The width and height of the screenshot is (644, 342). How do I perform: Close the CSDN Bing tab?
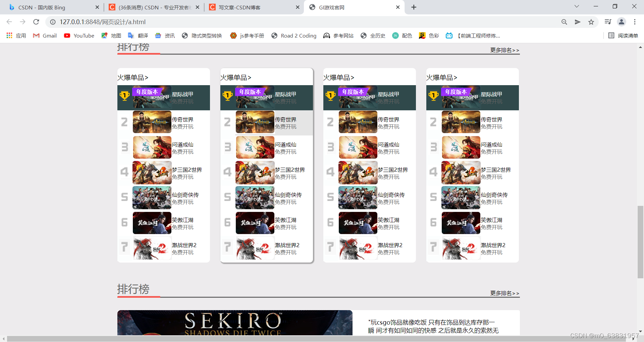click(x=97, y=7)
